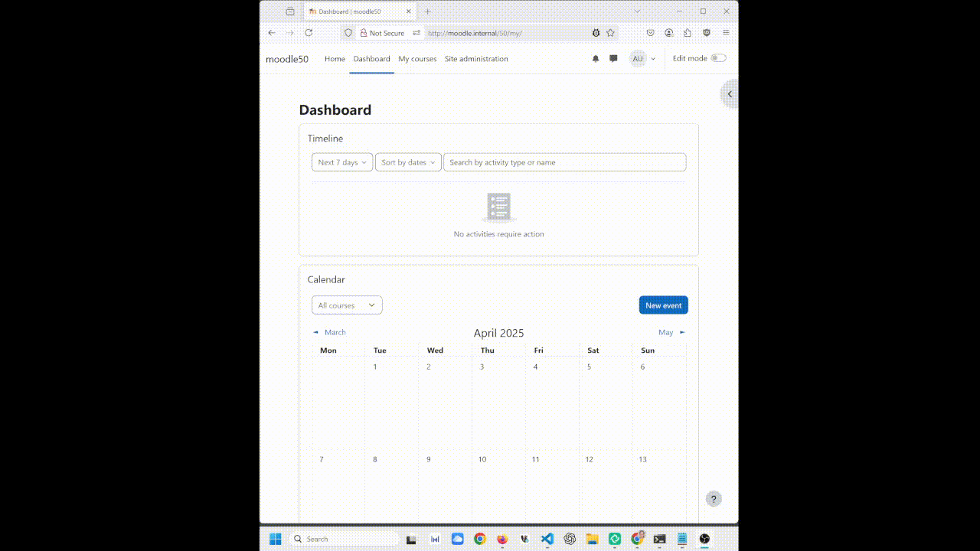The image size is (980, 551).
Task: Reload the current browser page
Action: tap(309, 33)
